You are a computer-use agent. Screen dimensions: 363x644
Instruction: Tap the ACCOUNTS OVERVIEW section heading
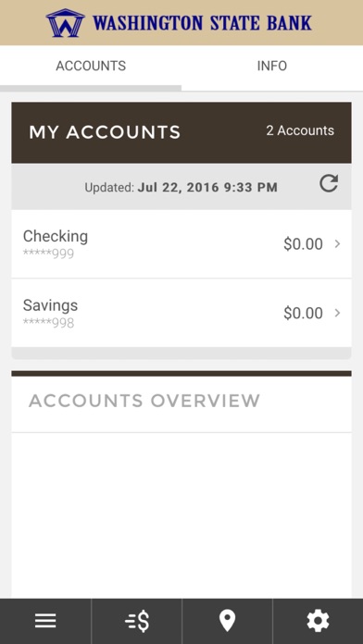144,401
